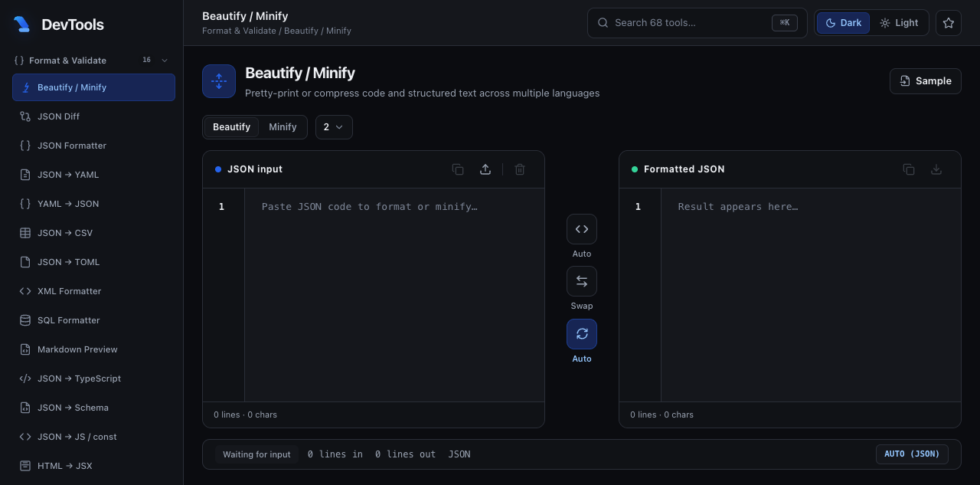Load the Sample data
The height and width of the screenshot is (485, 980).
[x=925, y=81]
